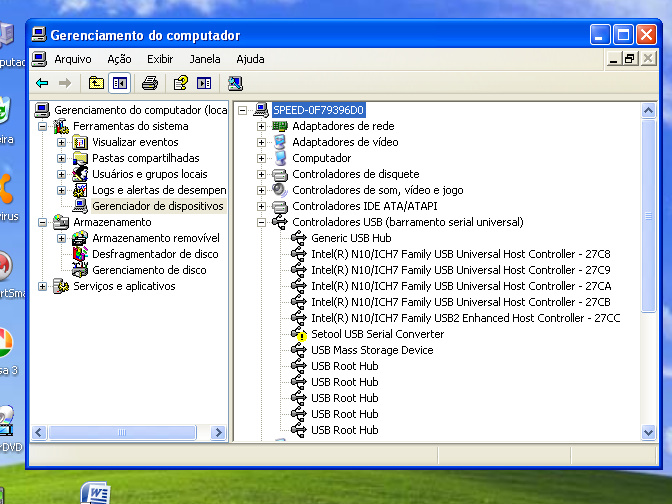Click the Pastas compartilhadas folder icon
672x504 pixels.
80,158
